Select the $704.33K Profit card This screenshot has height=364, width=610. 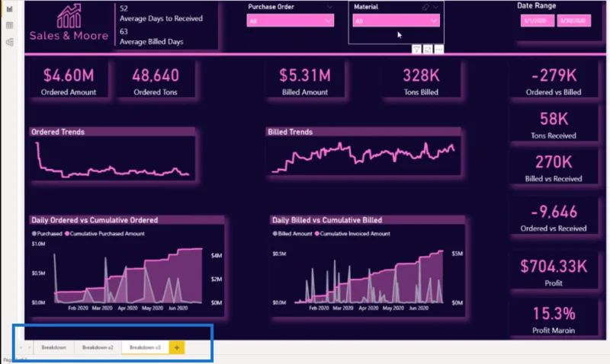point(554,272)
